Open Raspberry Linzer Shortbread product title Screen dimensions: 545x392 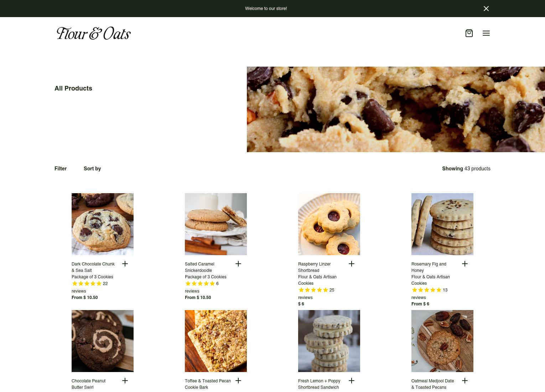coord(315,267)
